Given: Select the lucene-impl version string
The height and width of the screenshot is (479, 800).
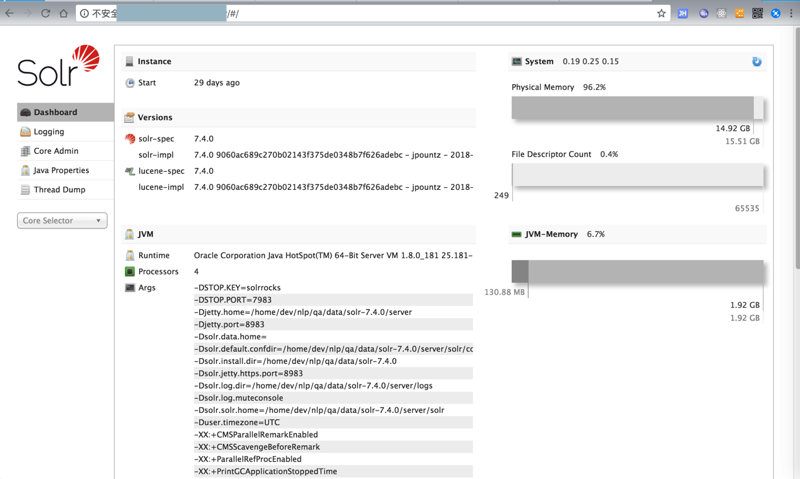Looking at the screenshot, I should click(x=333, y=187).
